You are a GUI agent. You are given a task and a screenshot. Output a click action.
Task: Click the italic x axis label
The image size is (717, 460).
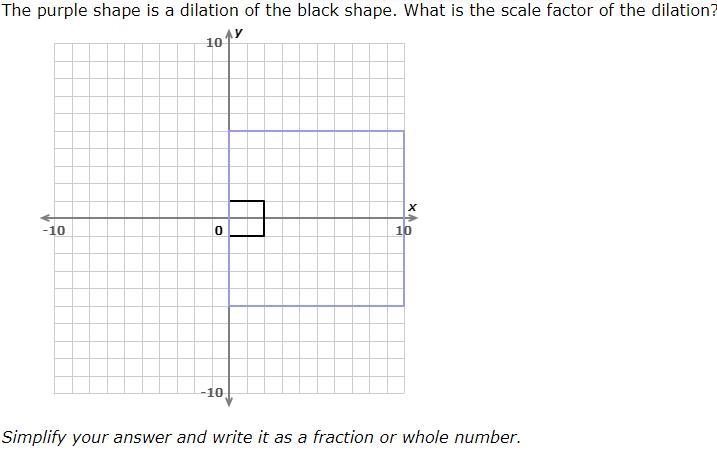click(x=412, y=207)
